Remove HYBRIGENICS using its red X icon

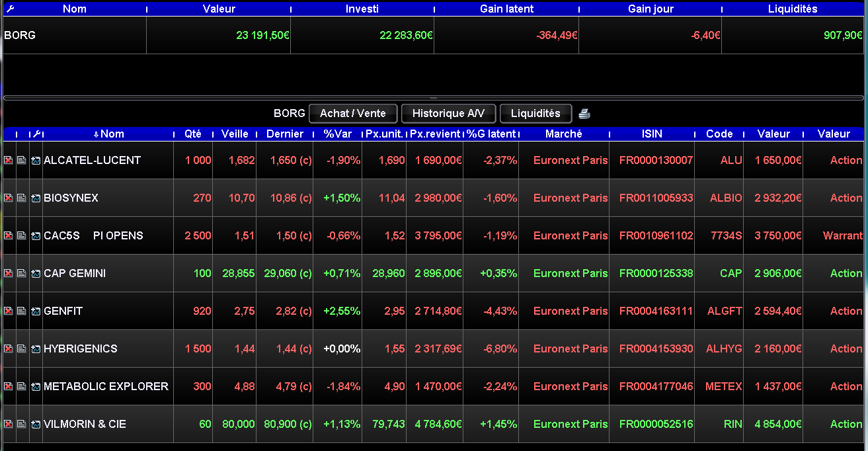[9, 348]
